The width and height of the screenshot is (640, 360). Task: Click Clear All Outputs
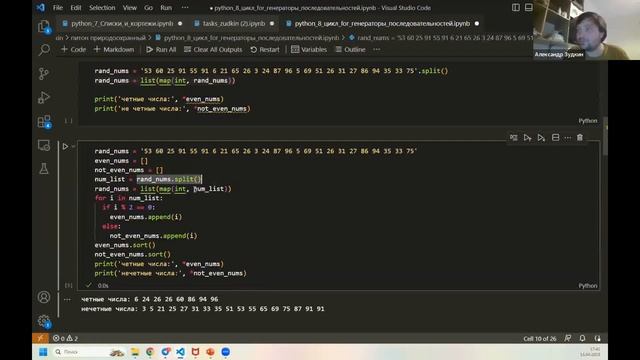(213, 49)
